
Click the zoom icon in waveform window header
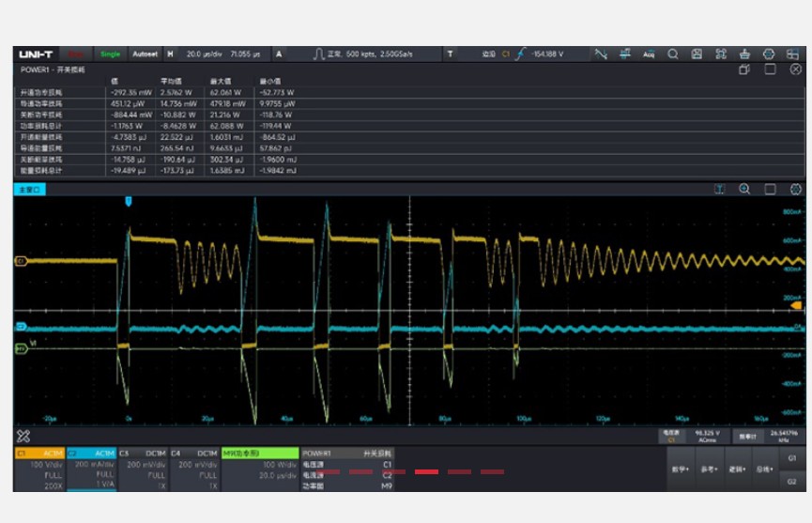tap(744, 189)
